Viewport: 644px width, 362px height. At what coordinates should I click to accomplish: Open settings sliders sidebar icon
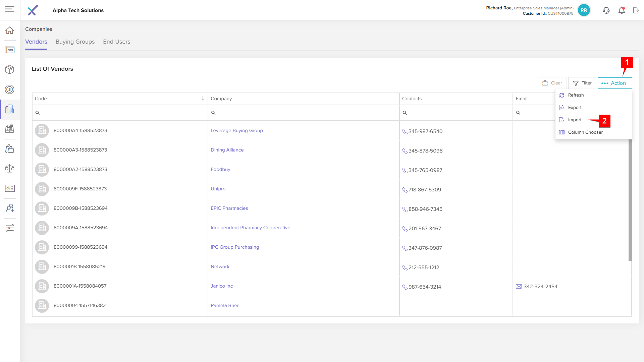point(10,228)
